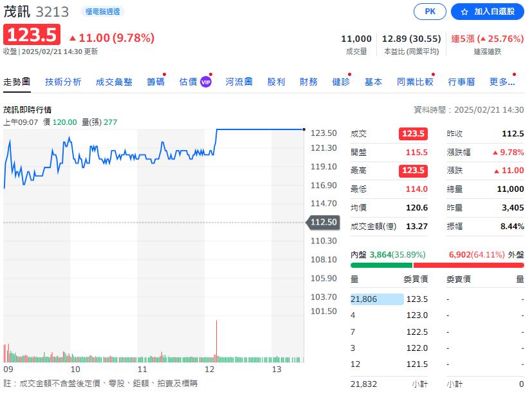Click the red 外盤 portion of ratio bar

(468, 265)
